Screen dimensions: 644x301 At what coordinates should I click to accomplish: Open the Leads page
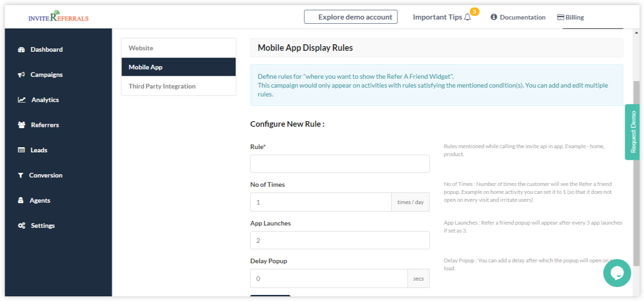coord(39,150)
